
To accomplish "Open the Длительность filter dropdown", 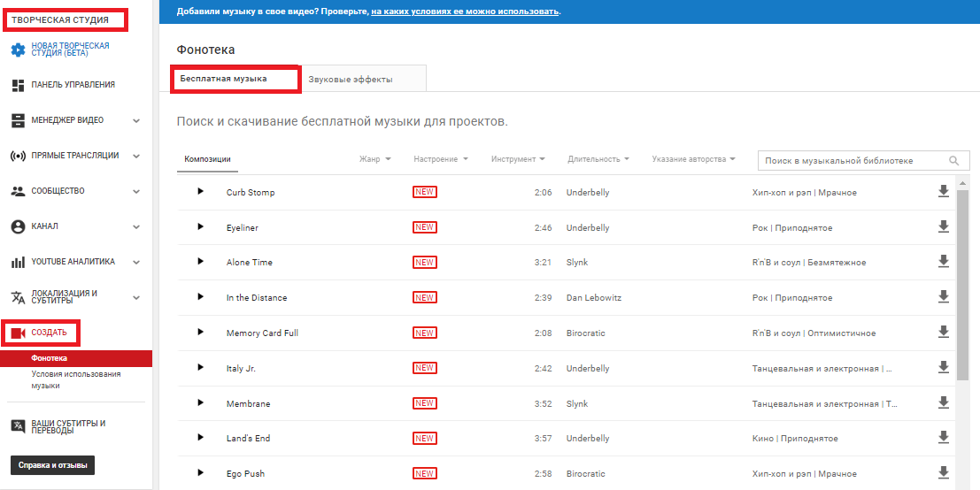I will point(598,159).
